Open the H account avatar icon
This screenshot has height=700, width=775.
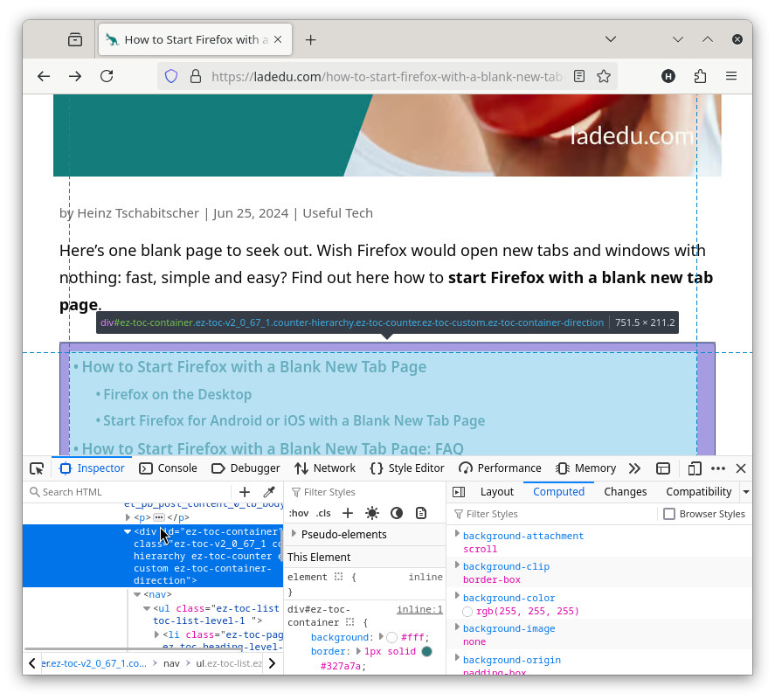pos(668,76)
